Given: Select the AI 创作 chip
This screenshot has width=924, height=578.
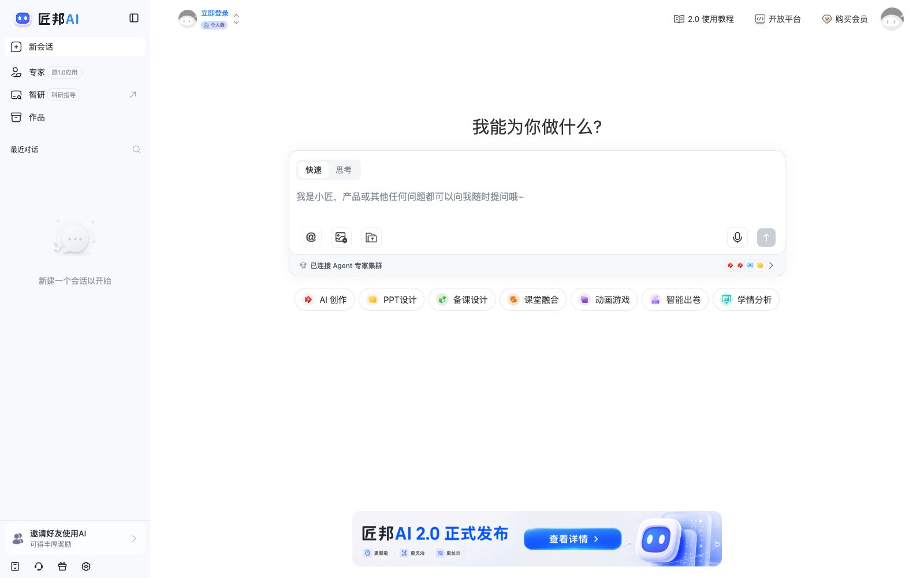Looking at the screenshot, I should 325,299.
